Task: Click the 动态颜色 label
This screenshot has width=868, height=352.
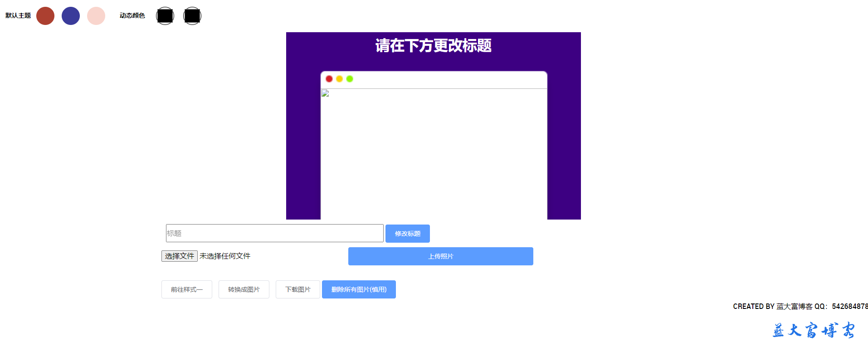Action: [132, 16]
